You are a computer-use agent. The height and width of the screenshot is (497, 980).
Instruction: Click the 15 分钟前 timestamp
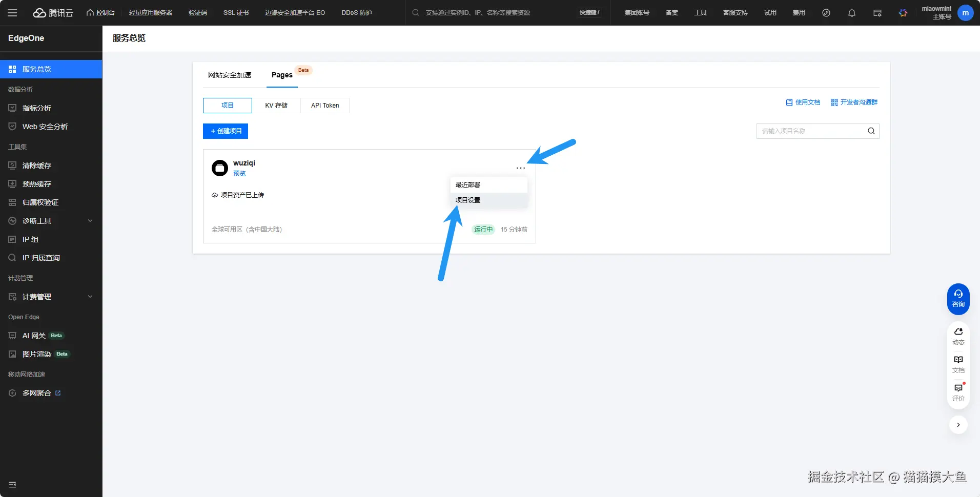(514, 230)
